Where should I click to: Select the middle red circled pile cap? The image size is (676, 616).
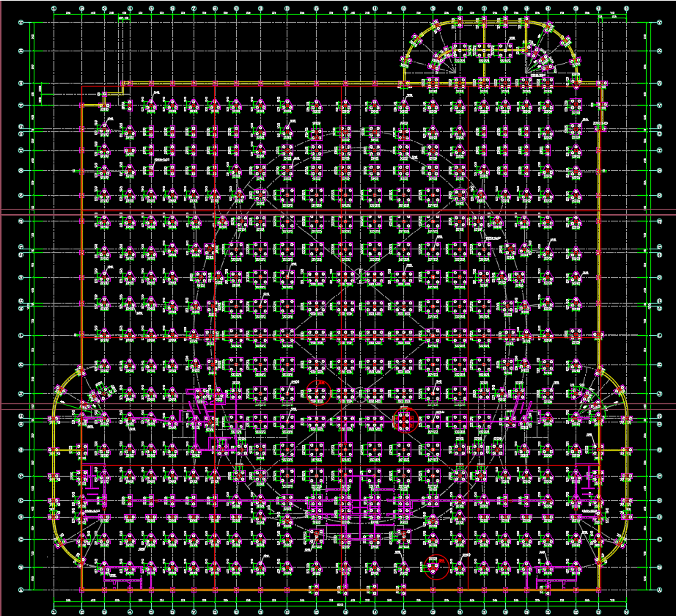click(x=405, y=420)
